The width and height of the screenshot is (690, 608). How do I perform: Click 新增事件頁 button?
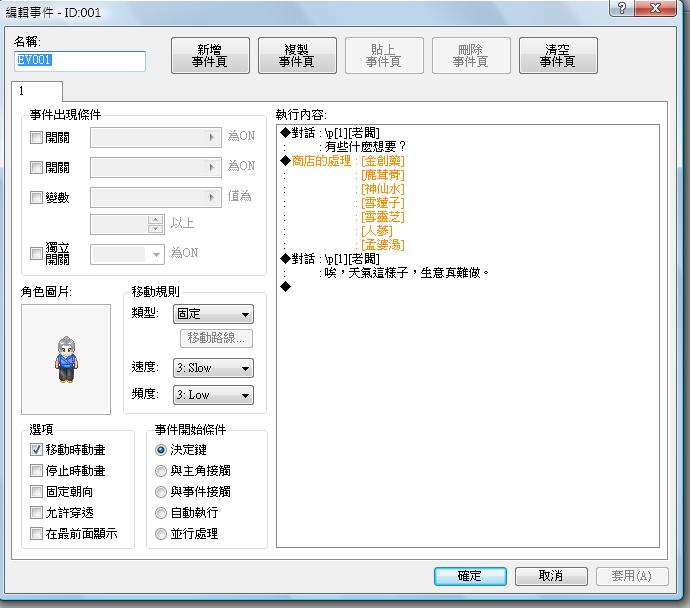click(210, 55)
